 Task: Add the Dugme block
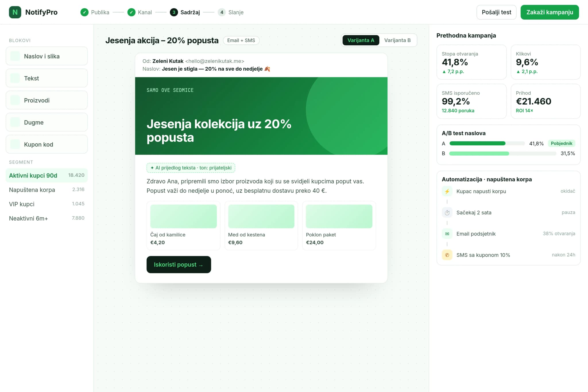point(47,122)
